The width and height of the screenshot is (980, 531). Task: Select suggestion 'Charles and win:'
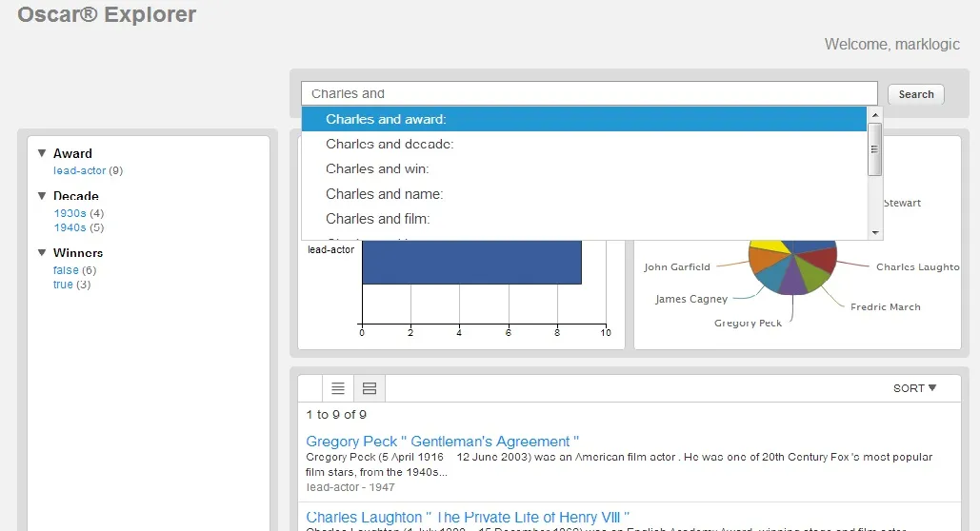coord(584,168)
